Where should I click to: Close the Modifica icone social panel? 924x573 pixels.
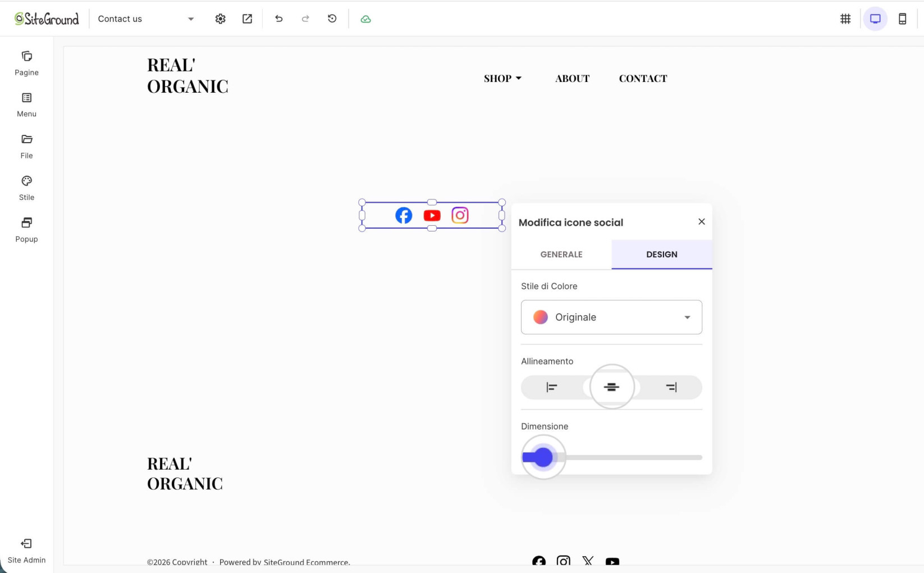[x=701, y=222]
